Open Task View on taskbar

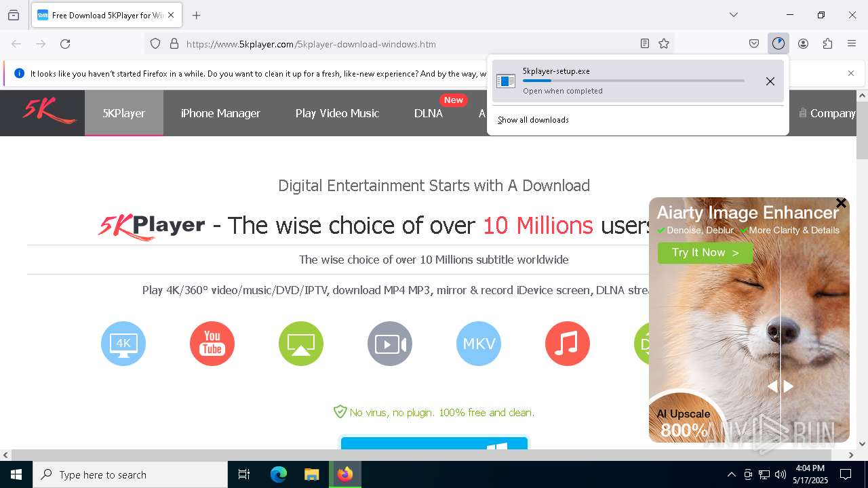tap(244, 474)
